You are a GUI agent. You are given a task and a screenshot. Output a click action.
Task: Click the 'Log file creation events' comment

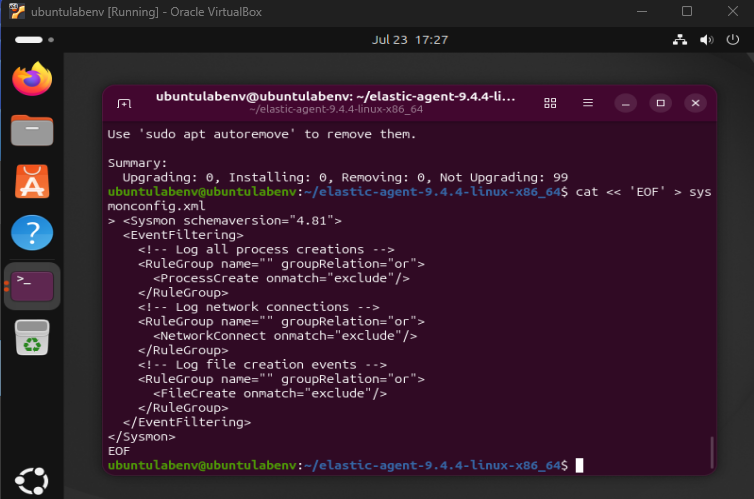(x=263, y=365)
